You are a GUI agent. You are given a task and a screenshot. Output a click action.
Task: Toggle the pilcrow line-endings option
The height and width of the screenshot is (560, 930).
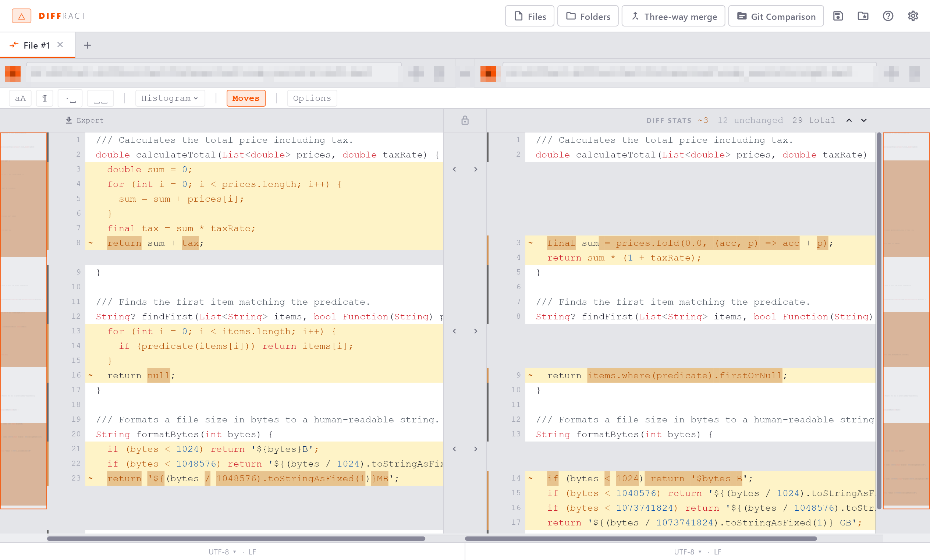pyautogui.click(x=45, y=98)
